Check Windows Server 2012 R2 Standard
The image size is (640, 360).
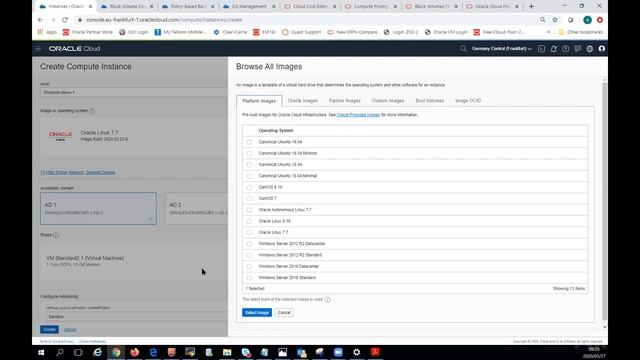pyautogui.click(x=249, y=255)
